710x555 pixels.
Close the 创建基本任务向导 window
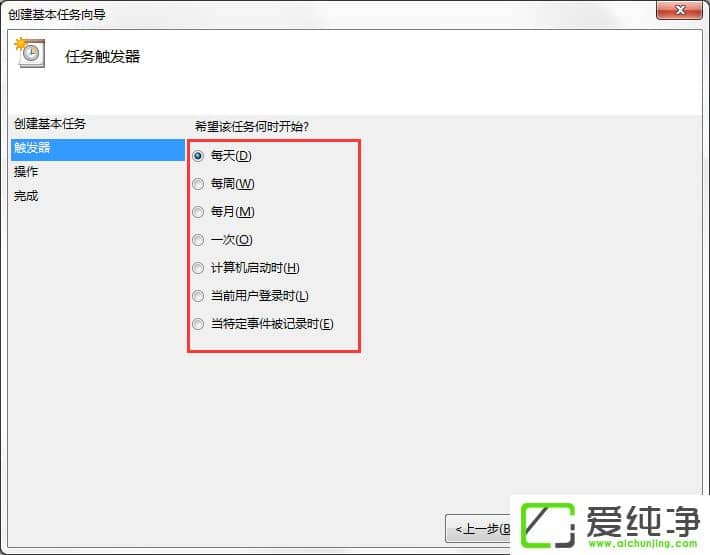[x=679, y=10]
